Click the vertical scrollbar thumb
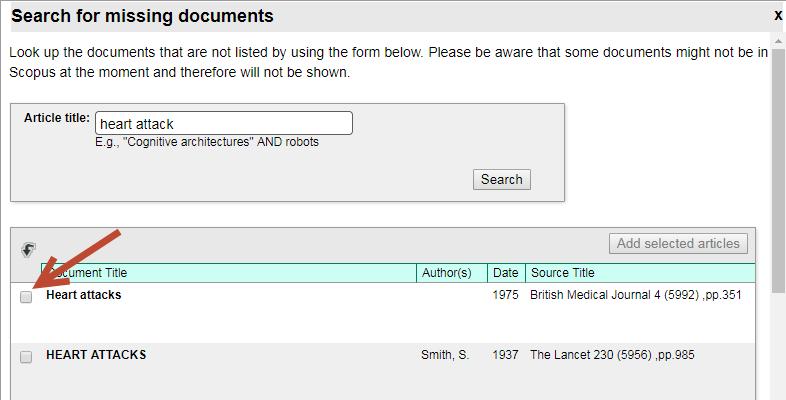 click(778, 170)
